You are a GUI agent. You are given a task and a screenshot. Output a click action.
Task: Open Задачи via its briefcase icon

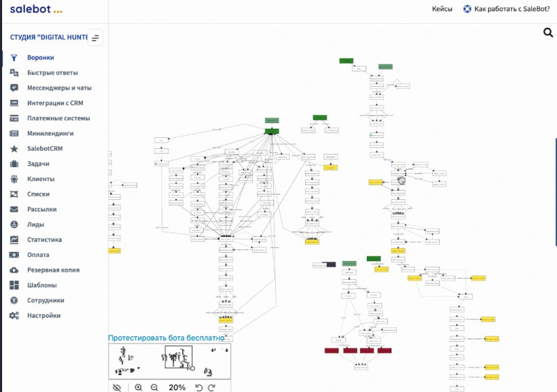(14, 164)
